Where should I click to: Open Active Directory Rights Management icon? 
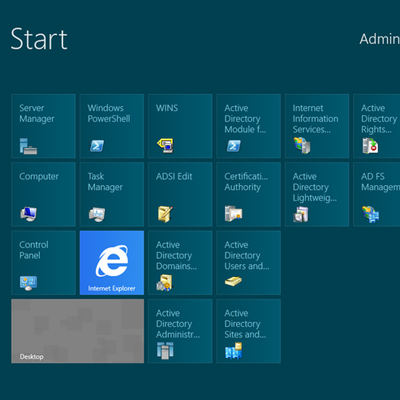[370, 146]
